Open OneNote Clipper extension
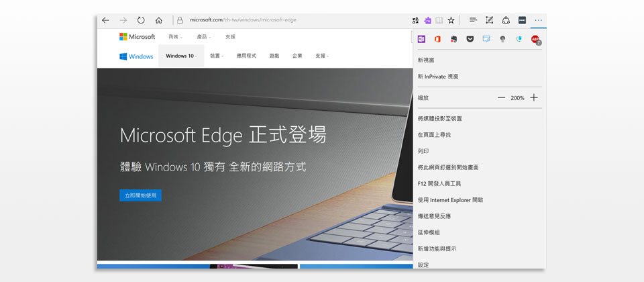The height and width of the screenshot is (282, 644). [421, 39]
